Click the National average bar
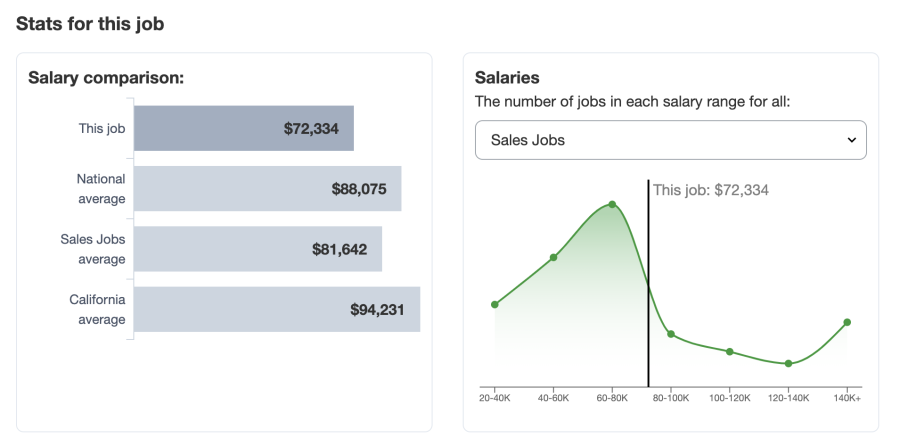Screen dimensions: 900x446 click(x=267, y=188)
